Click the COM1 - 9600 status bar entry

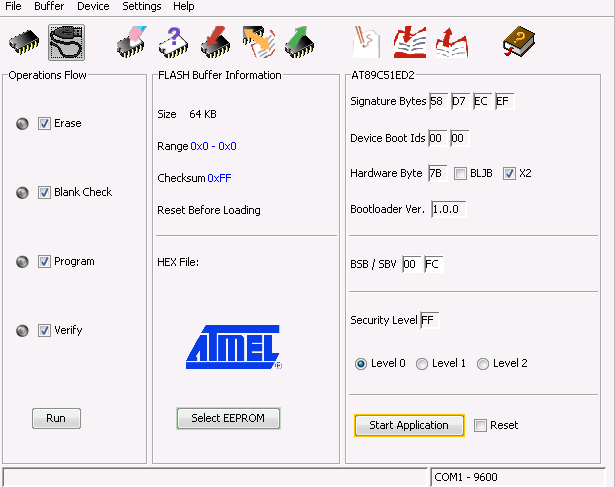(518, 477)
